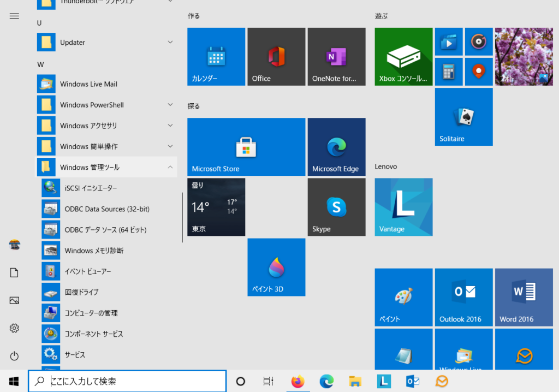Launch Skype from its tile
This screenshot has width=559, height=392.
point(336,207)
